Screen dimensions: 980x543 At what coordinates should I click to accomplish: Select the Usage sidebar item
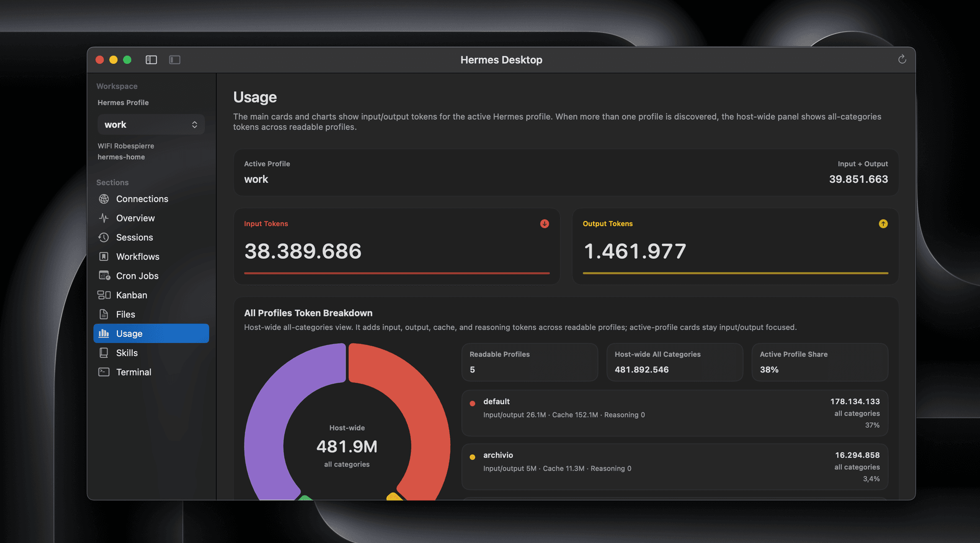tap(151, 333)
